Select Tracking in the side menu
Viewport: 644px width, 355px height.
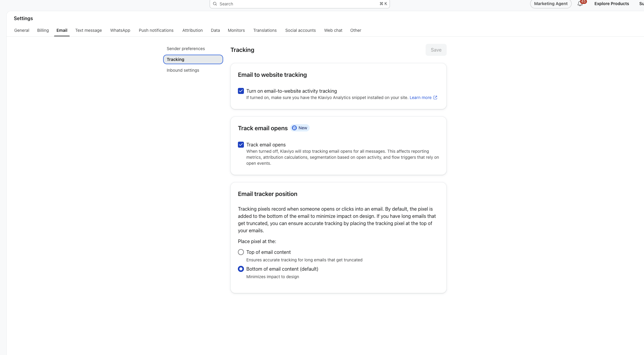coord(193,59)
